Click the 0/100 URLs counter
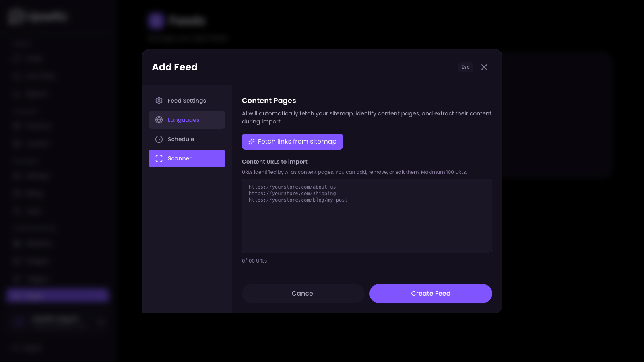The height and width of the screenshot is (362, 644). (254, 261)
